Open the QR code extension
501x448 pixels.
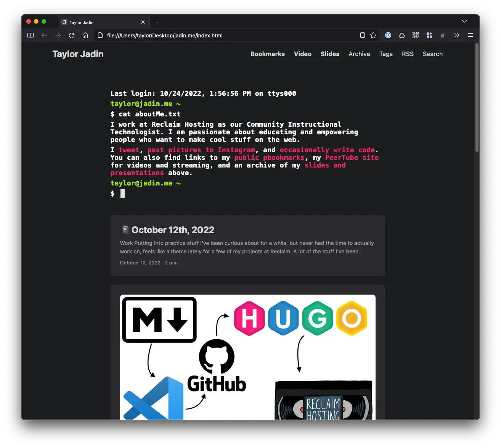[416, 35]
